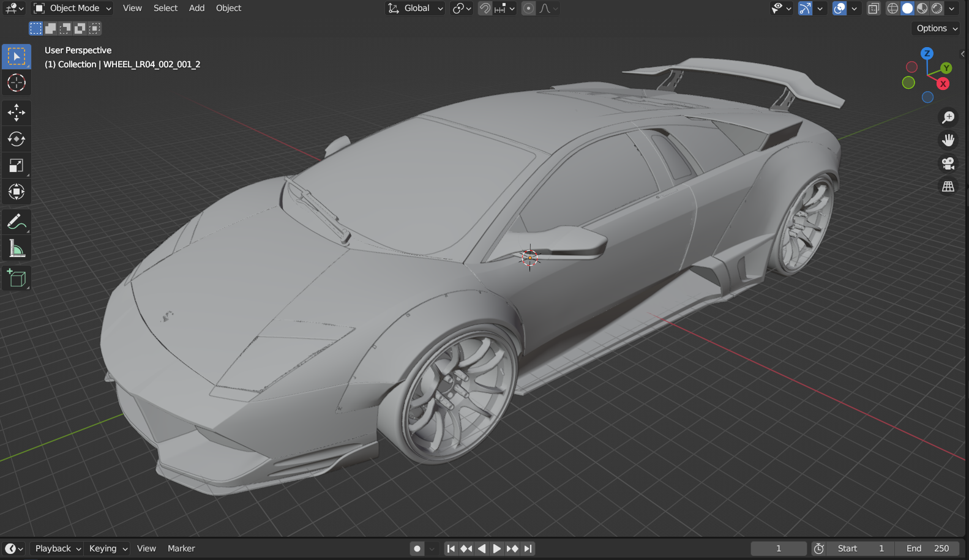Open the timeline Playback menu

point(58,548)
